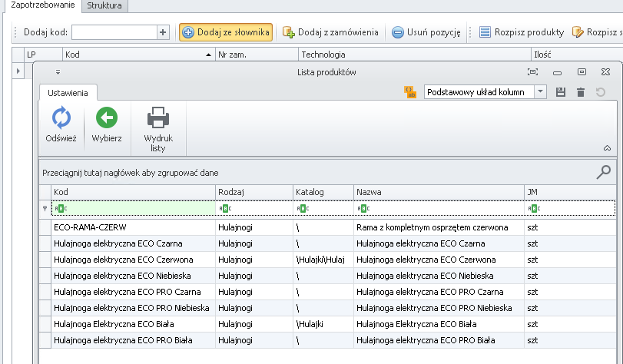
Task: Click the Odśwież refresh icon
Action: pyautogui.click(x=61, y=117)
